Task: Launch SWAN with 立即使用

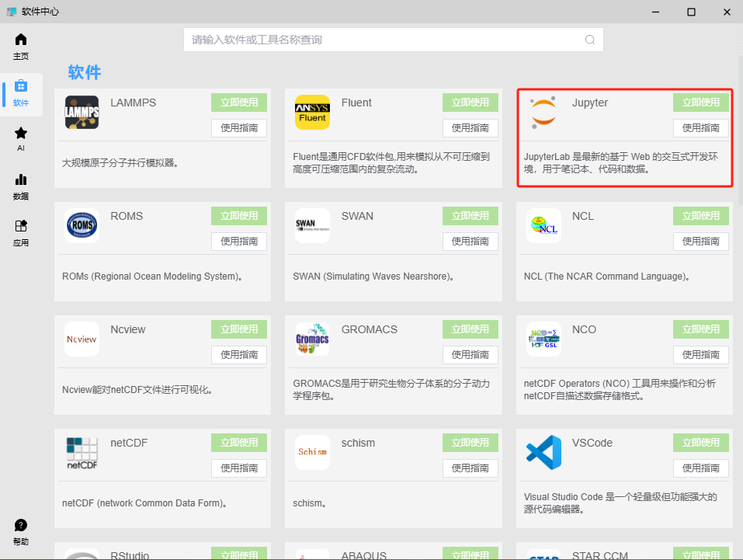Action: pos(470,216)
